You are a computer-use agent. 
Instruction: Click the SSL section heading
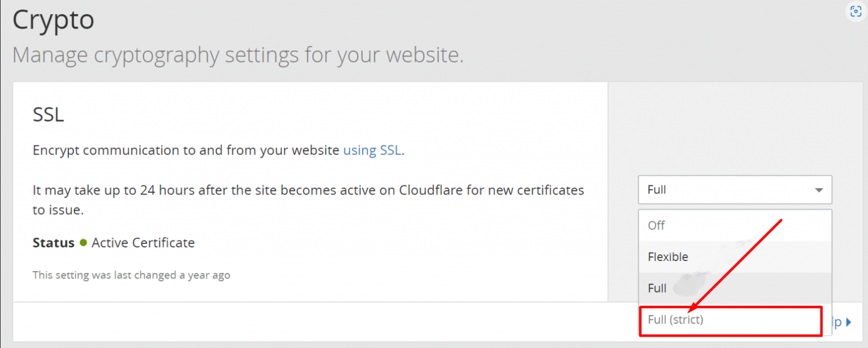coord(49,115)
